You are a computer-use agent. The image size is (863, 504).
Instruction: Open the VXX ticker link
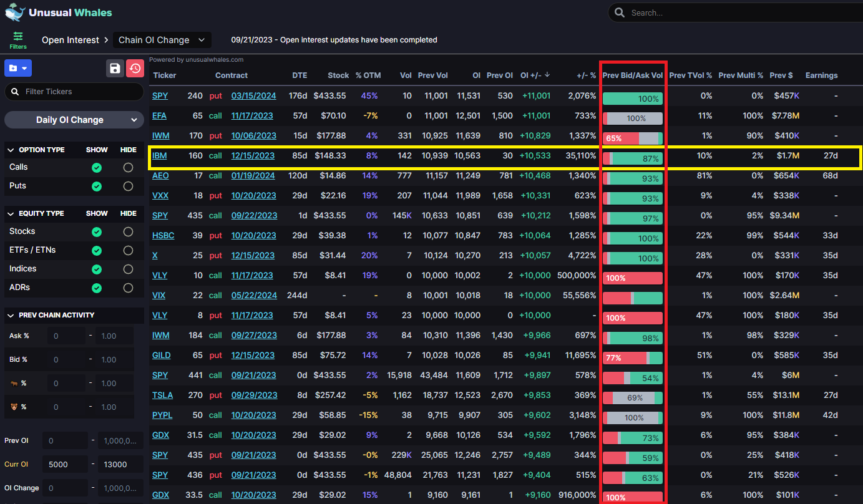click(x=160, y=196)
